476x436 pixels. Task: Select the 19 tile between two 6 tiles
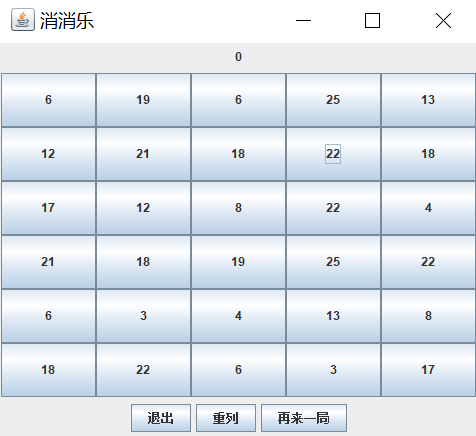(143, 100)
